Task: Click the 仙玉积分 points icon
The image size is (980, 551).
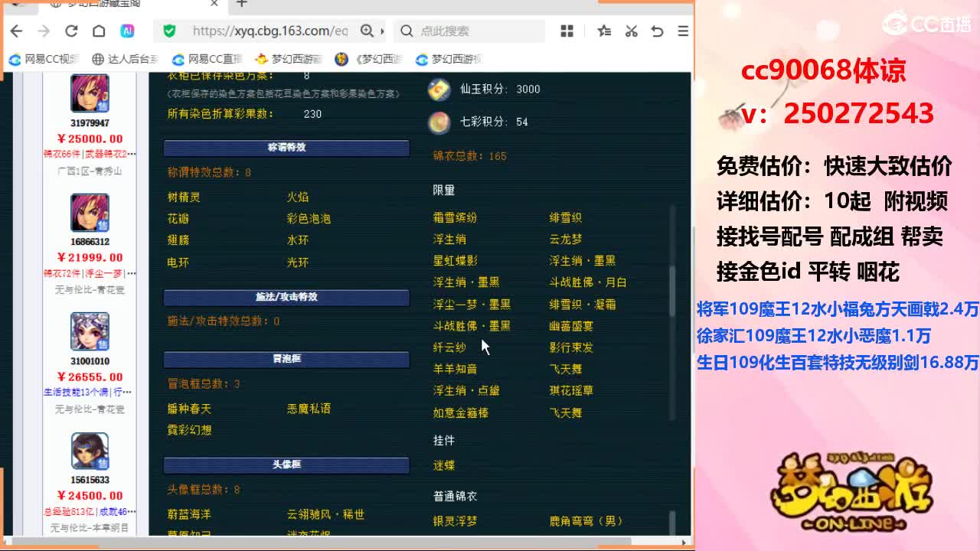Action: (x=439, y=89)
